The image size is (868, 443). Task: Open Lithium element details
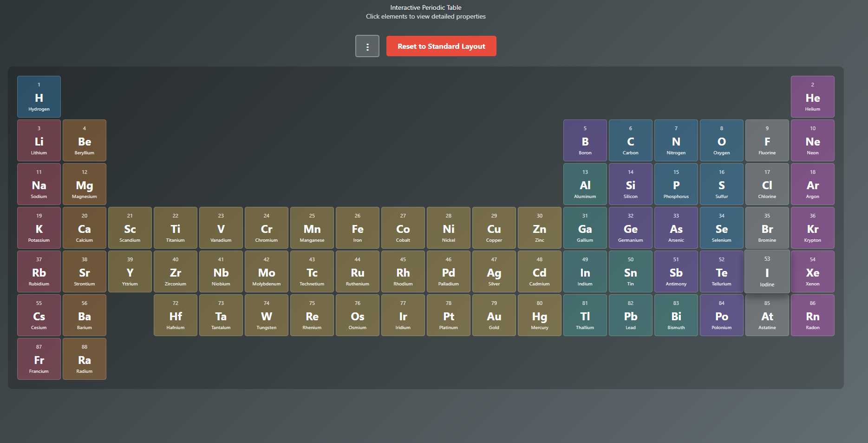[x=39, y=140]
